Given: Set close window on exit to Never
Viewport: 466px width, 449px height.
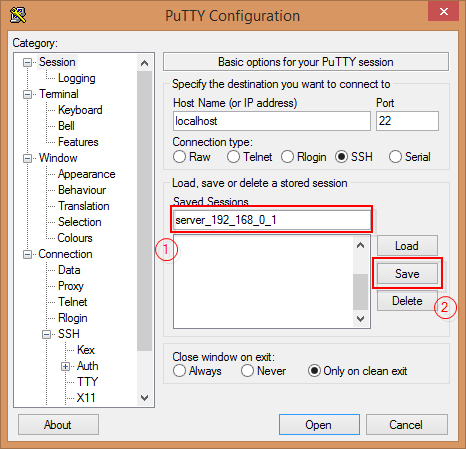Looking at the screenshot, I should click(x=247, y=371).
